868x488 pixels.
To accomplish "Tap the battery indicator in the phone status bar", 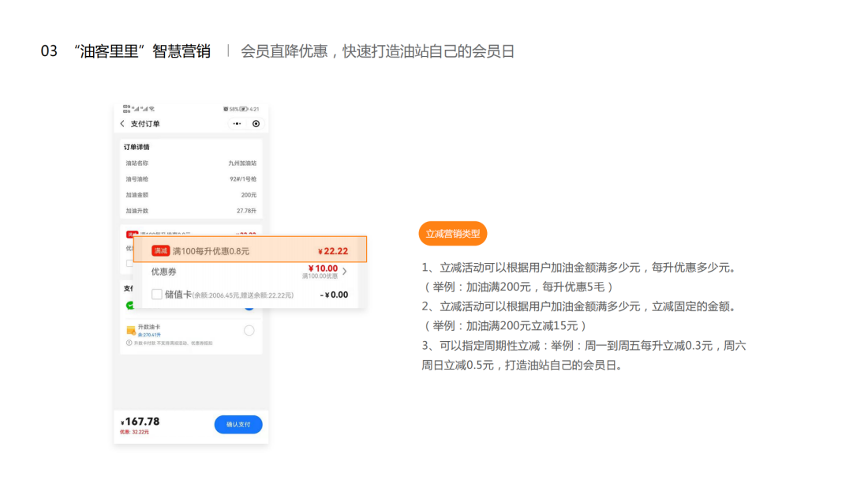I will click(244, 109).
